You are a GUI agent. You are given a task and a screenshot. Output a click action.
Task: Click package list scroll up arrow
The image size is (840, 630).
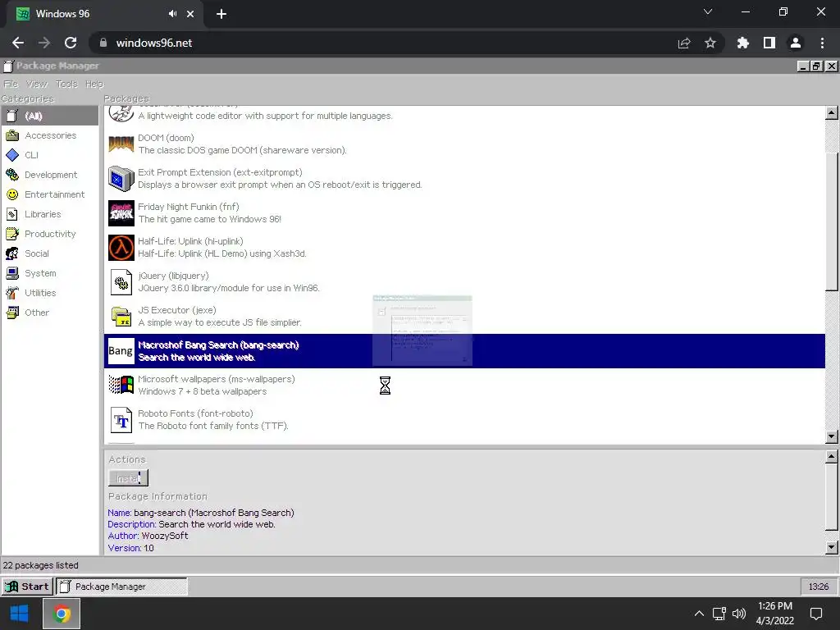[832, 112]
